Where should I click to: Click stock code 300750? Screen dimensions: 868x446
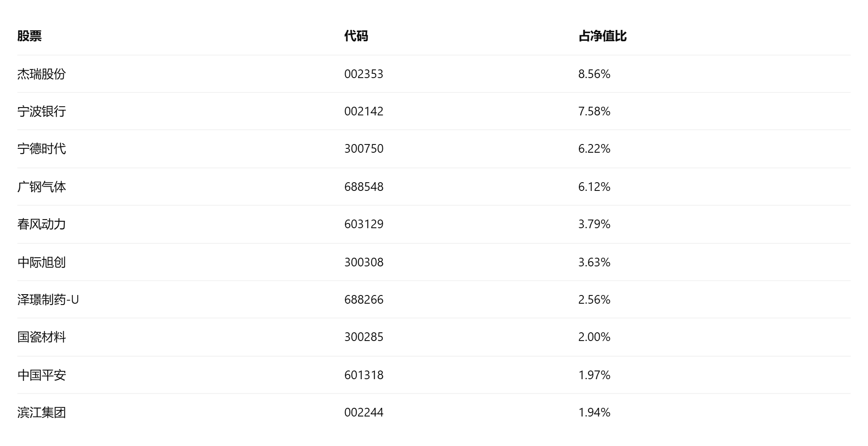click(364, 149)
